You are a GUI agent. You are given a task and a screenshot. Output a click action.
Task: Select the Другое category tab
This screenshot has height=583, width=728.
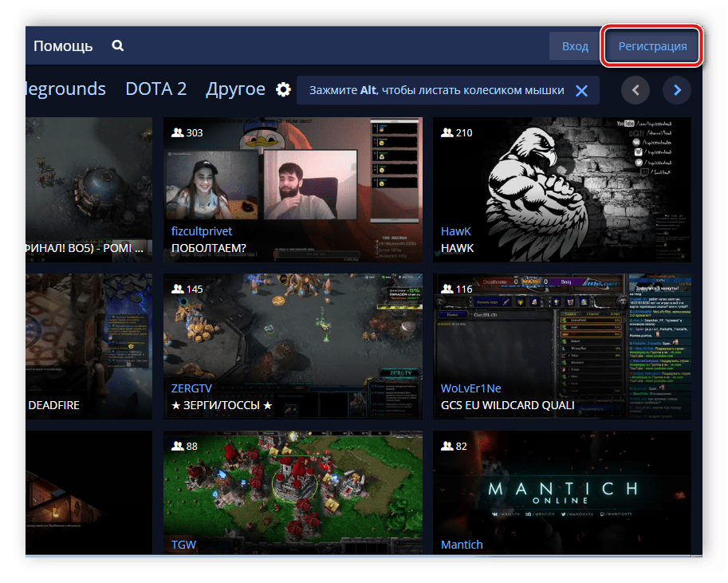click(235, 89)
